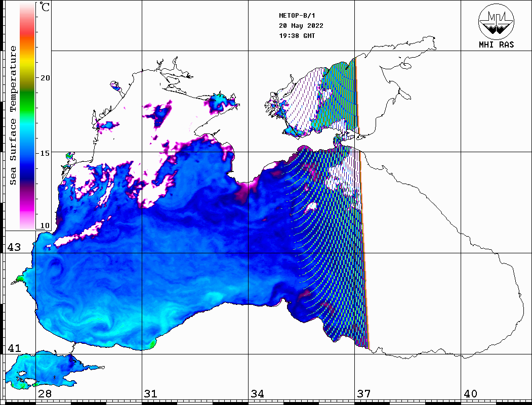Image resolution: width=532 pixels, height=405 pixels.
Task: Click longitude label '34'
Action: coord(257,393)
